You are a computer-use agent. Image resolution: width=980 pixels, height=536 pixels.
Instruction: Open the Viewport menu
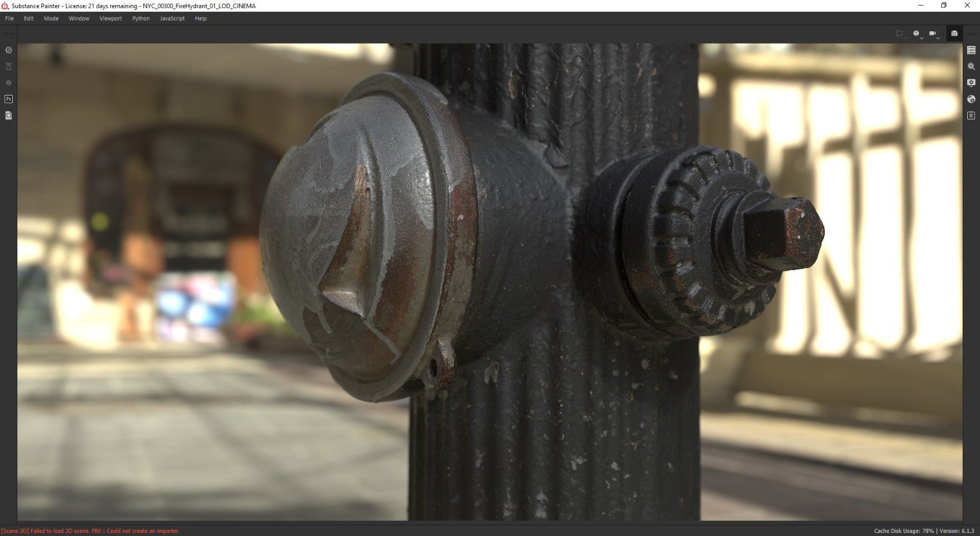[x=111, y=18]
